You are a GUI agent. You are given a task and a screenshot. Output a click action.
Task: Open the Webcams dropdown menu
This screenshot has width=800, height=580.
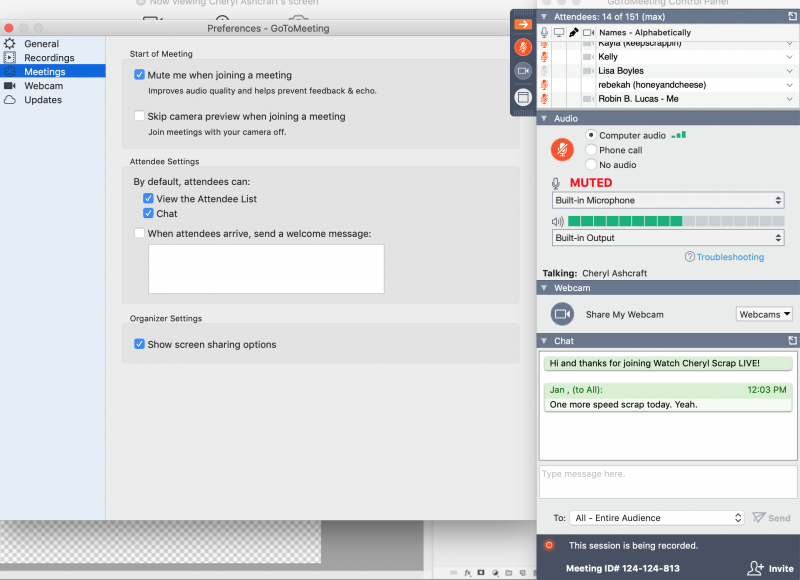pos(764,314)
